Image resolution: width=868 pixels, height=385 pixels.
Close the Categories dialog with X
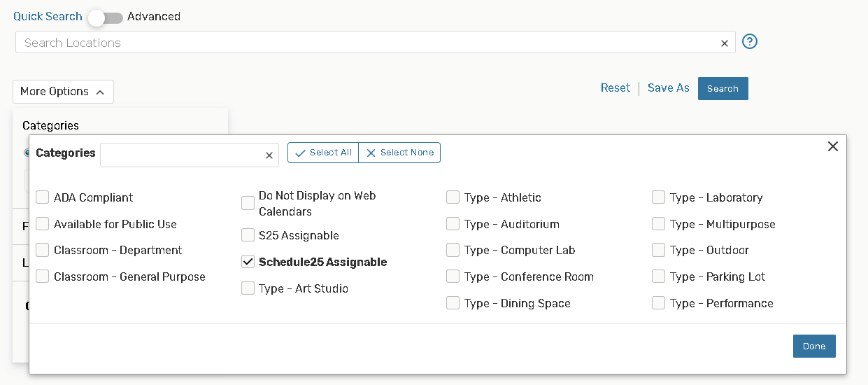click(x=832, y=146)
